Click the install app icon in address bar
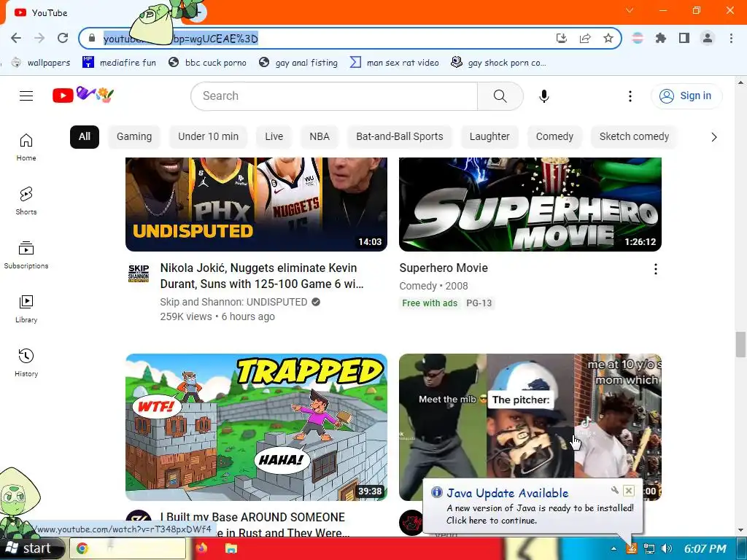The width and height of the screenshot is (747, 560). [562, 38]
